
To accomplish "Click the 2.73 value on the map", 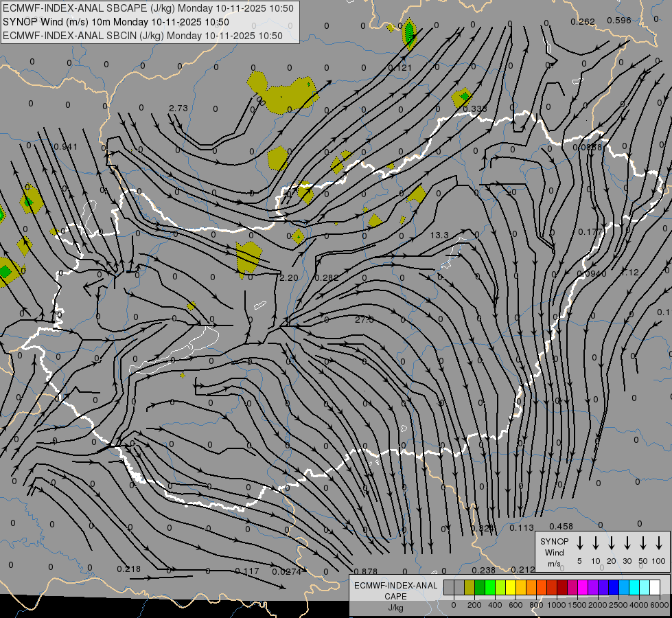I will click(178, 108).
